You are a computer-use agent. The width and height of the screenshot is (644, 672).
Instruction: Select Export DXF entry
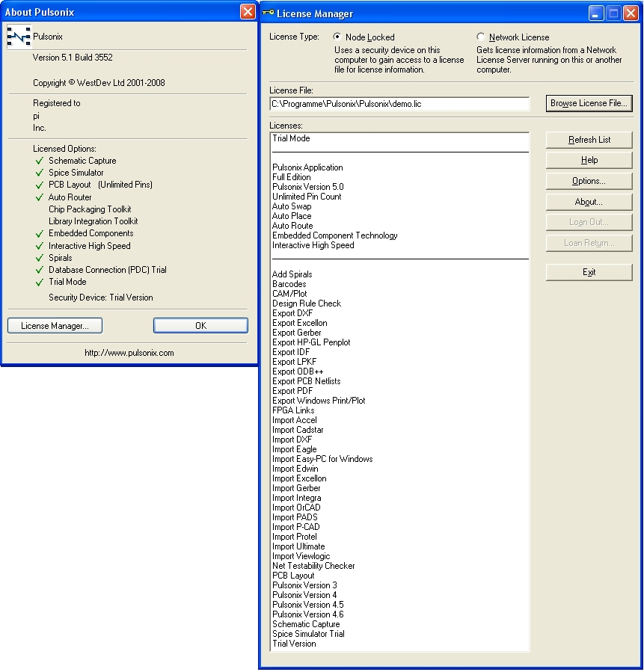(292, 313)
